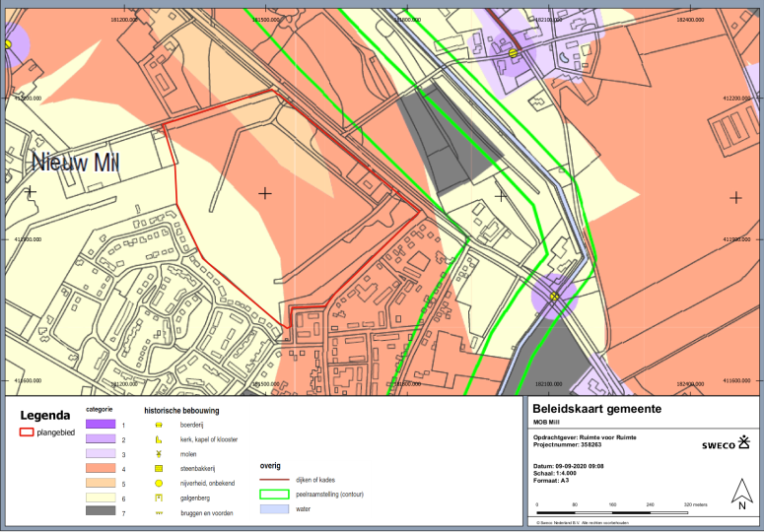Click the cross mark inside the red plangebied outline on the map
Viewport: 764px width, 532px height.
pos(264,194)
